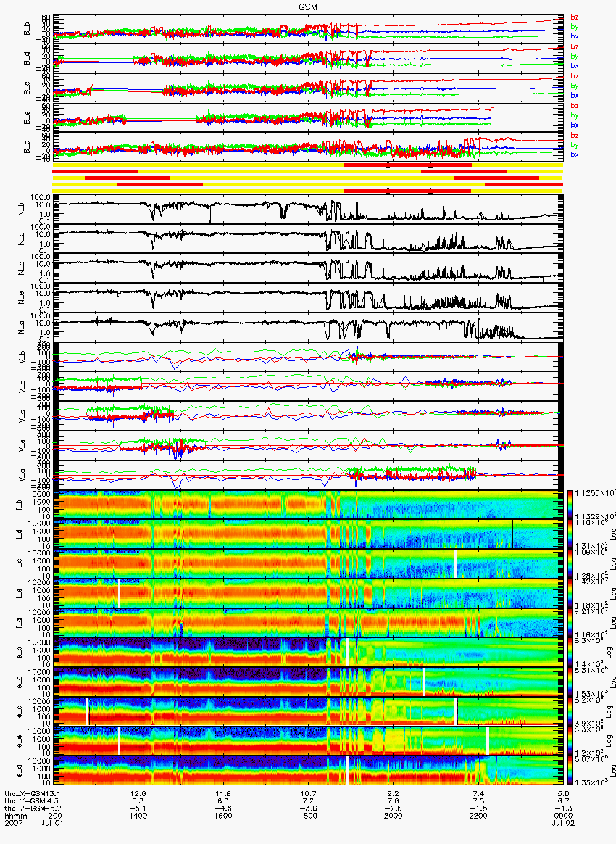The width and height of the screenshot is (616, 844).
Task: Click the green by legend of panel B_d
Action: click(575, 56)
